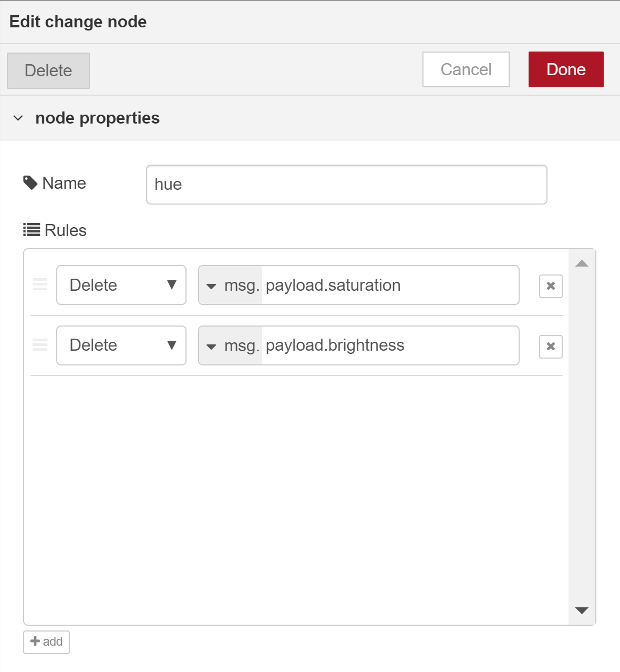Image resolution: width=620 pixels, height=672 pixels.
Task: Click the payload.brightness property field
Action: [x=390, y=345]
